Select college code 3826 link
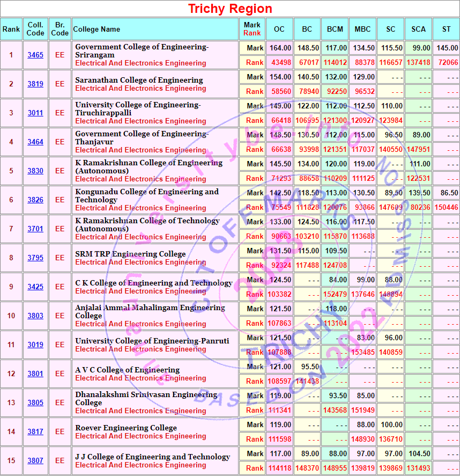The height and width of the screenshot is (476, 460). (x=35, y=200)
